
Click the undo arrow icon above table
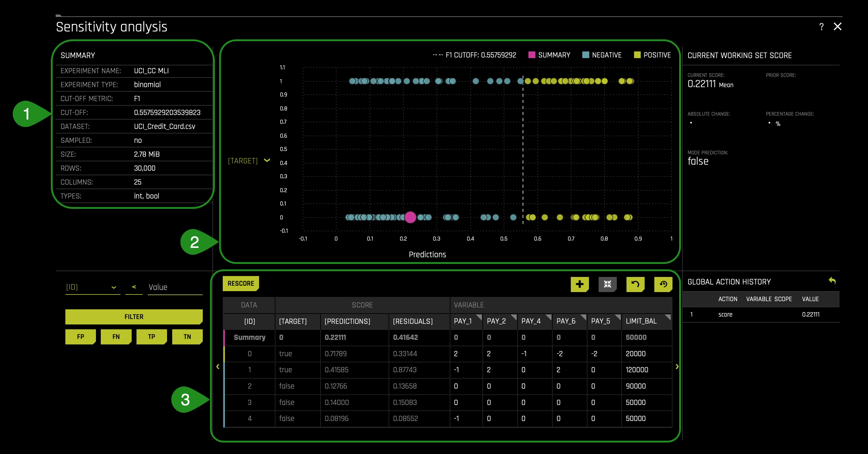coord(635,284)
